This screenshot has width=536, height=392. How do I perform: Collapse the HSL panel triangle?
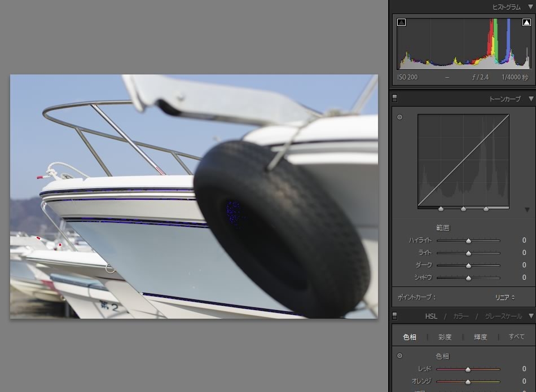(x=530, y=316)
